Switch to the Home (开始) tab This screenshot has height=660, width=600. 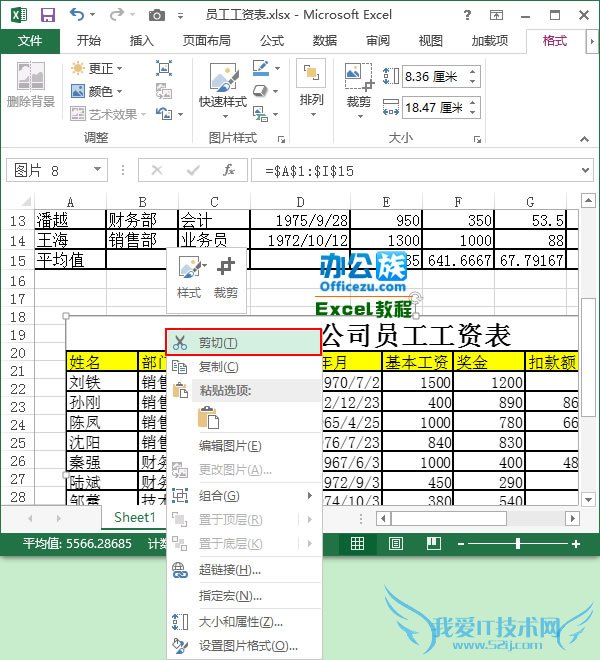88,41
